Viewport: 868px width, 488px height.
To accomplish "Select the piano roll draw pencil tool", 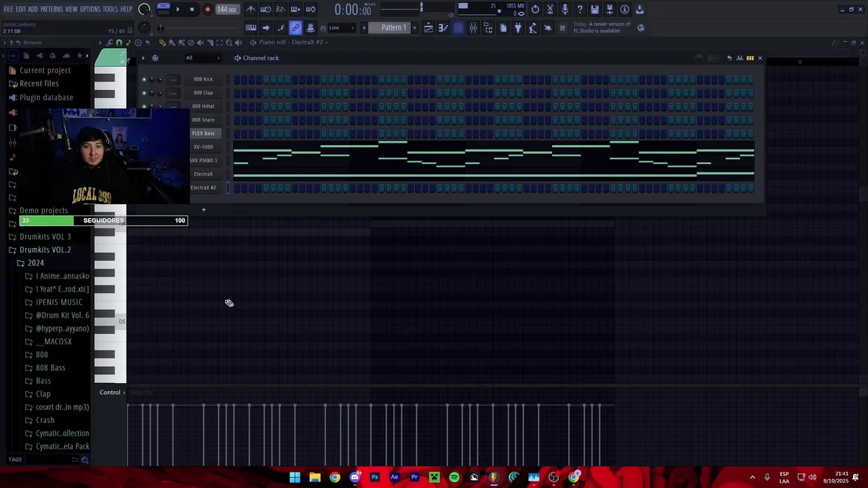I will coord(162,43).
